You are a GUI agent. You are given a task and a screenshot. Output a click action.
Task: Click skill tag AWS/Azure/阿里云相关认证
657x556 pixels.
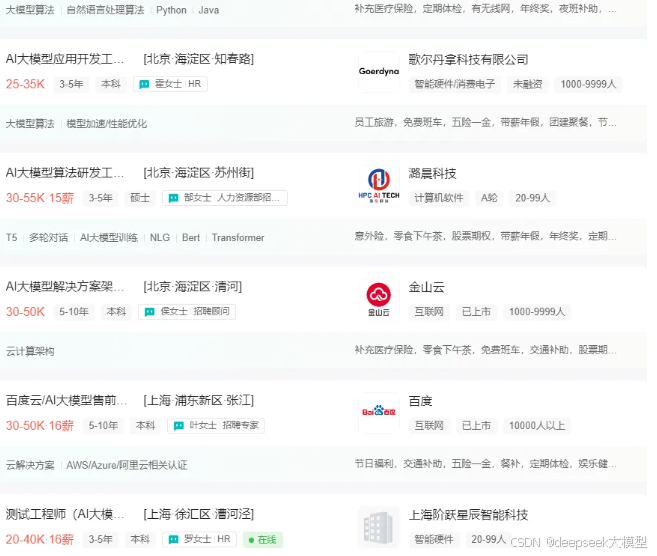(127, 465)
